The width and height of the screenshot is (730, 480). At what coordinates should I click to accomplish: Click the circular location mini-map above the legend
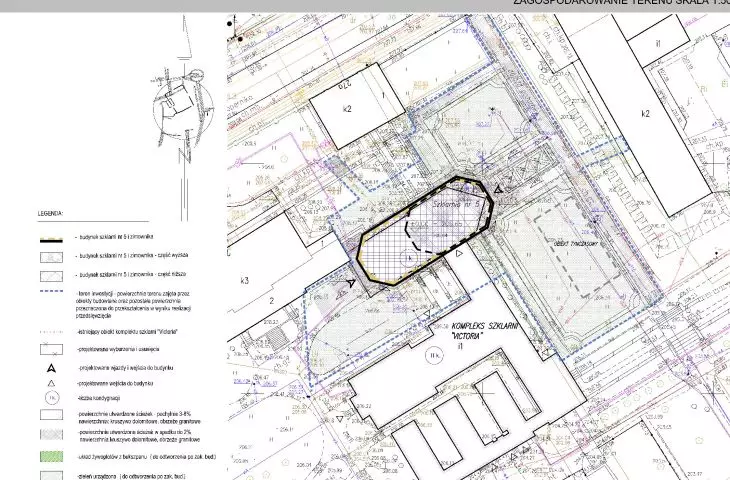pyautogui.click(x=183, y=107)
